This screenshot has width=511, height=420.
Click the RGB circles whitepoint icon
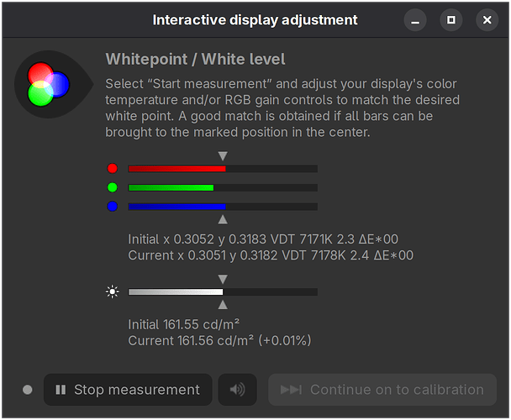tap(48, 84)
